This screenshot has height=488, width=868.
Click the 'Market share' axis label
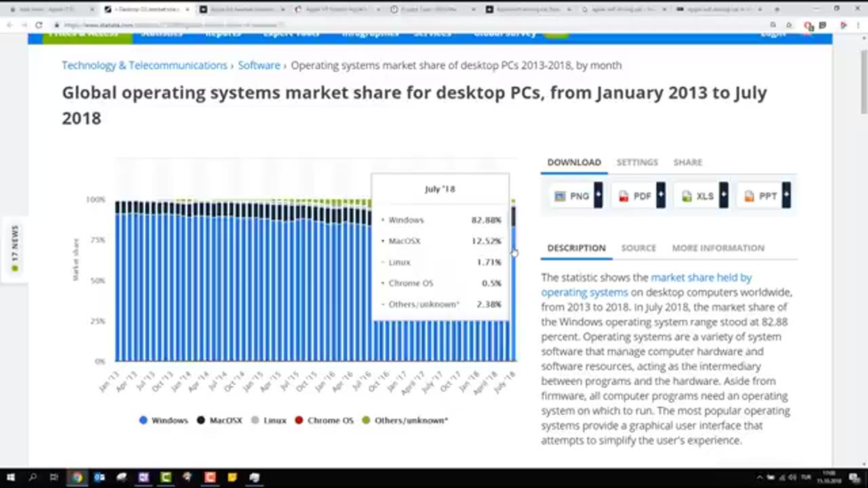(x=76, y=260)
